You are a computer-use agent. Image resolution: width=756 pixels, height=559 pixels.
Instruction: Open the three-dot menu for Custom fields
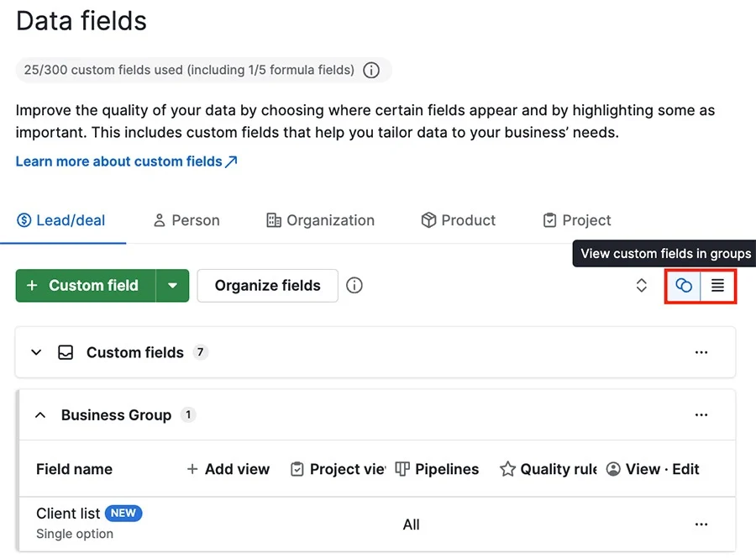[x=701, y=353]
